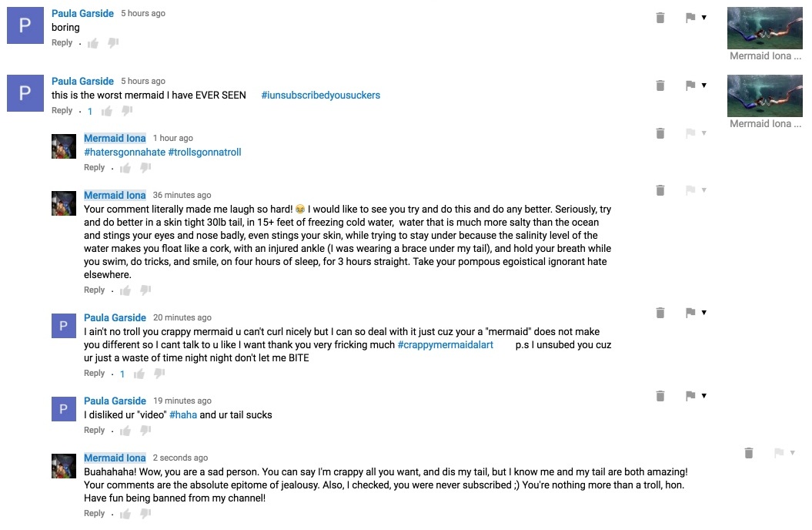Screen dimensions: 812x530
Task: Open the top Mermaid Iona video thumbnail
Action: coord(764,29)
